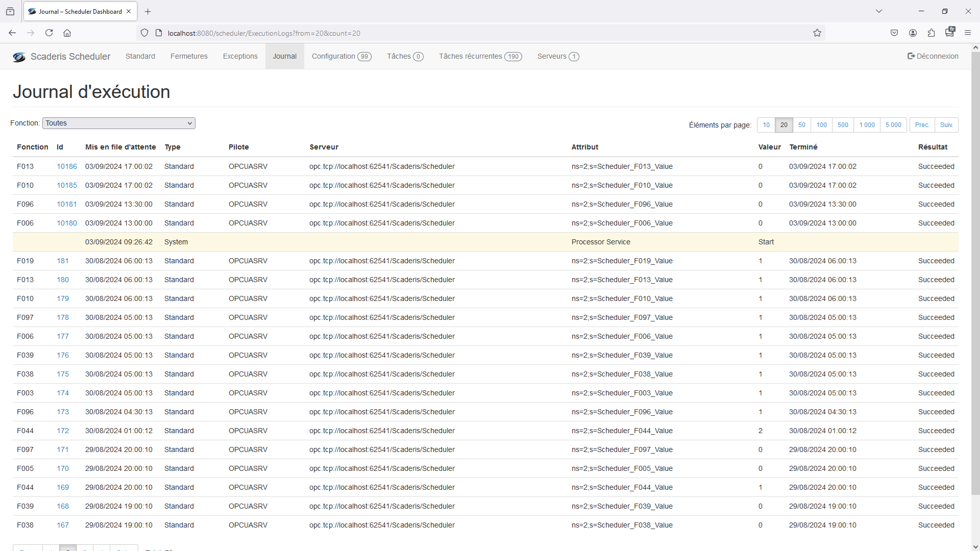Expand the Fonction Toutes dropdown
This screenshot has width=980, height=551.
tap(118, 123)
